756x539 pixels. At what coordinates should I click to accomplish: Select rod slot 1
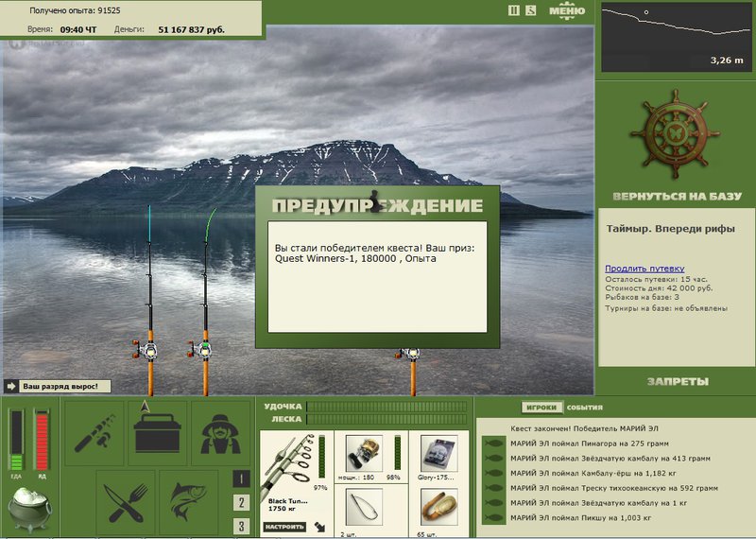242,478
